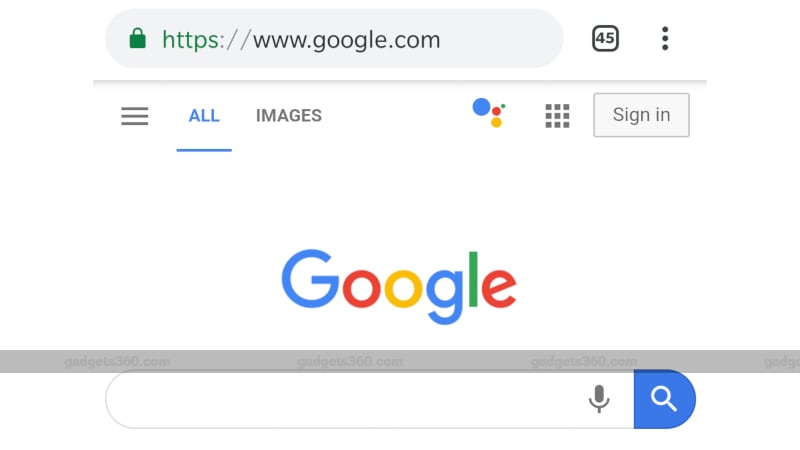The width and height of the screenshot is (800, 450).
Task: Open the tab switcher showing 45 tabs
Action: pyautogui.click(x=605, y=39)
